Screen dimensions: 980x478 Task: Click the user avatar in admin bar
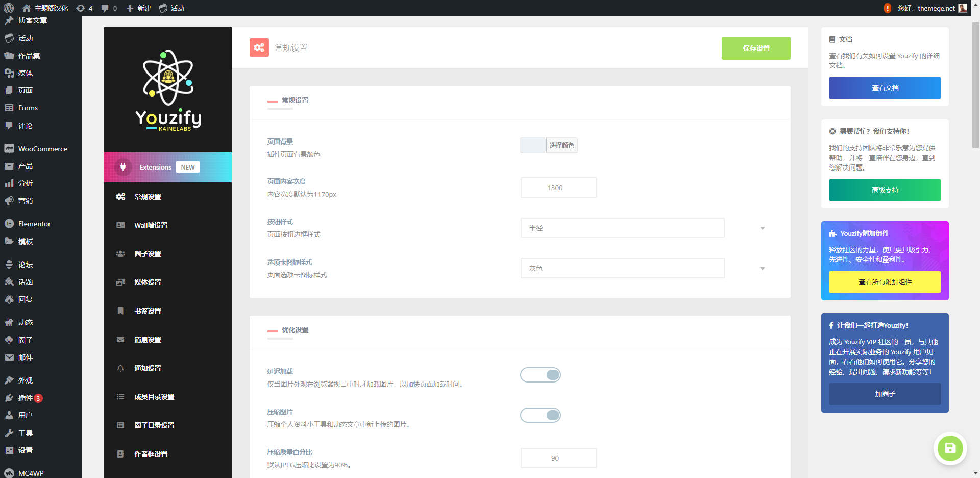click(963, 8)
